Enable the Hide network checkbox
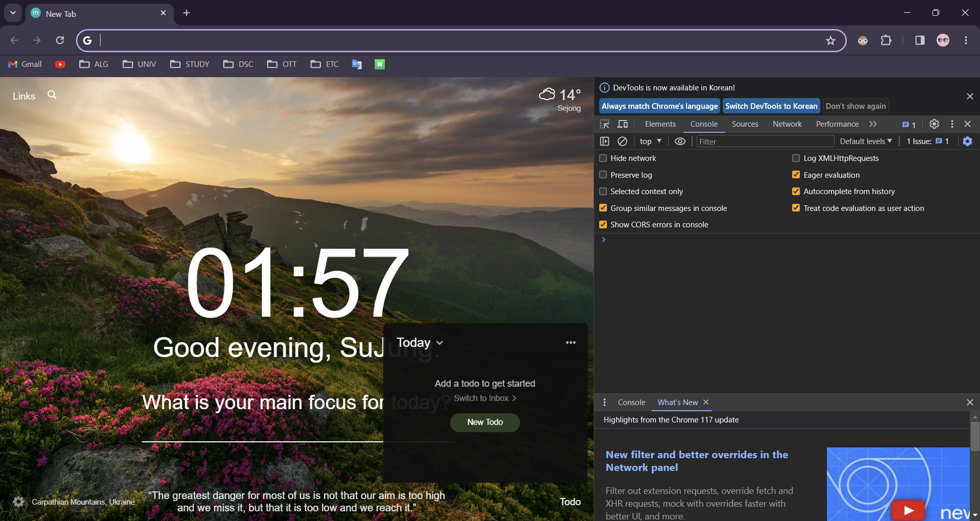Viewport: 980px width, 521px height. (603, 158)
